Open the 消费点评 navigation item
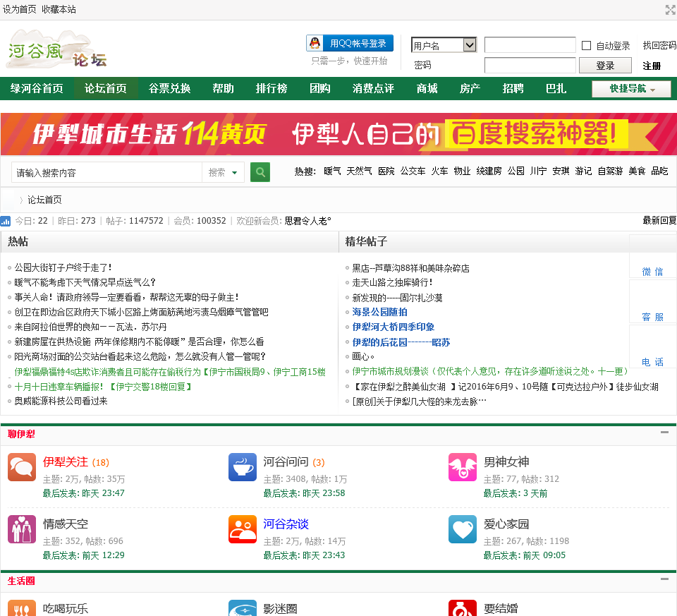The image size is (677, 616). tap(374, 89)
